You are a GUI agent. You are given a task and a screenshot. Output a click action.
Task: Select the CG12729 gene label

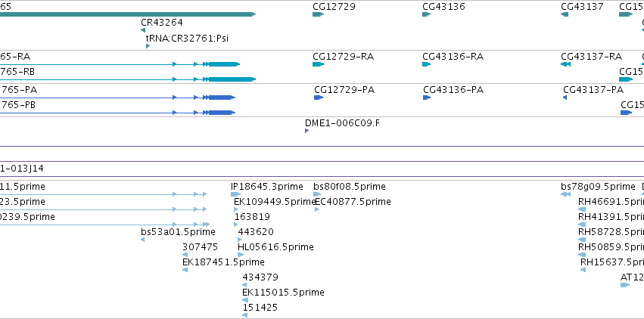click(334, 7)
